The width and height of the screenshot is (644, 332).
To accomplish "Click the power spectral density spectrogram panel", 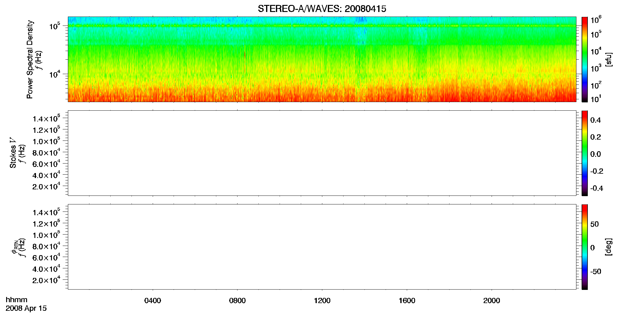I will 322,59.
